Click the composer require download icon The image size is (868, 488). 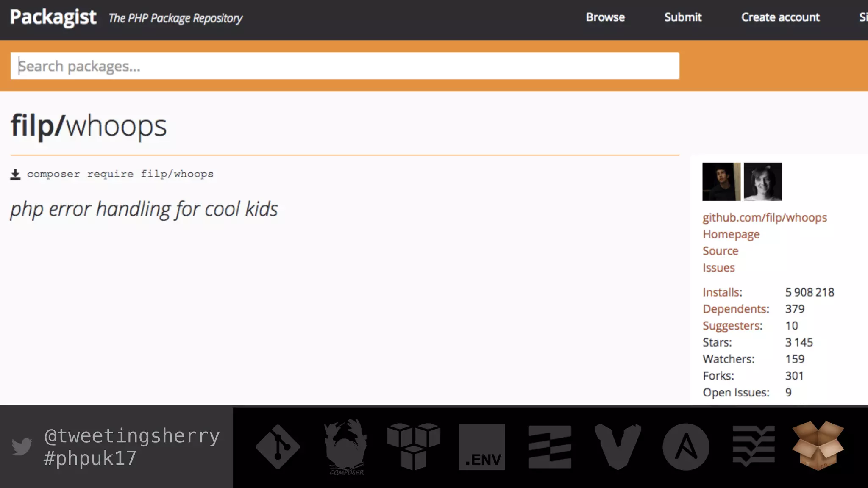[15, 175]
